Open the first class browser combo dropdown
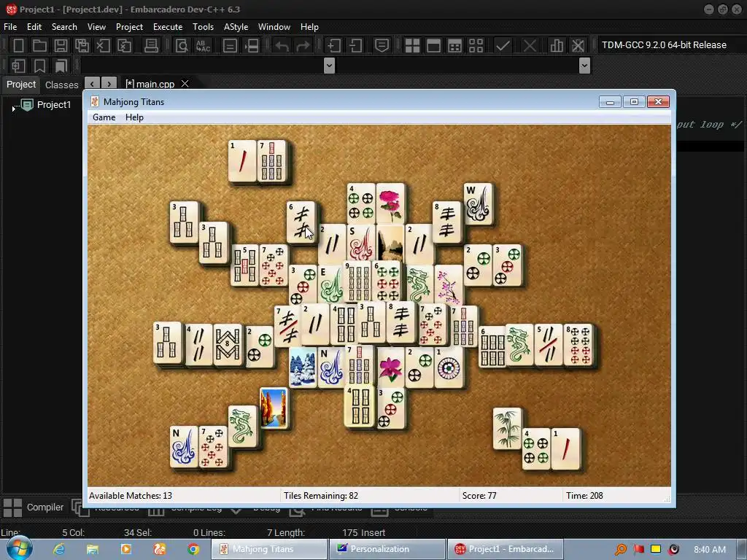The height and width of the screenshot is (560, 747). click(329, 65)
